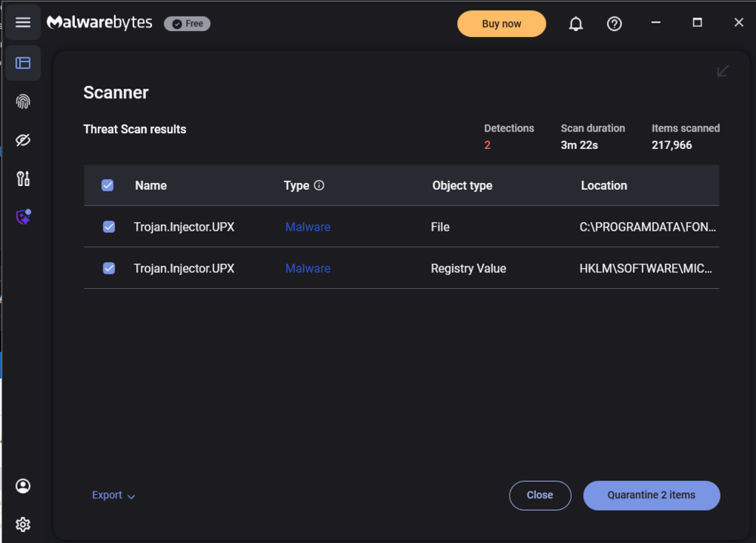Viewport: 756px width, 543px height.
Task: Click the Malware link for the File detection
Action: coord(308,227)
